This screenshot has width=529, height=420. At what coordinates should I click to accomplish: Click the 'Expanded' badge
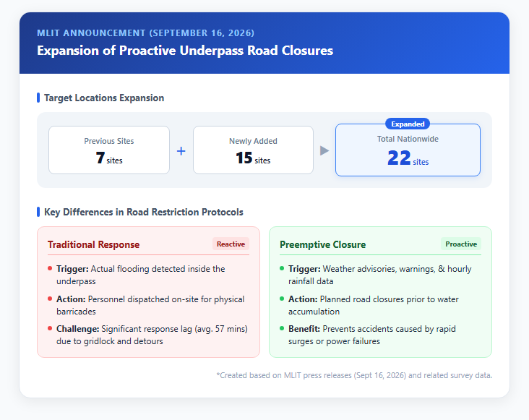[x=408, y=124]
